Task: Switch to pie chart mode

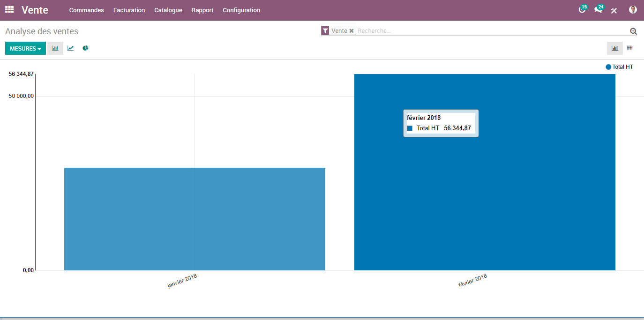Action: [85, 48]
